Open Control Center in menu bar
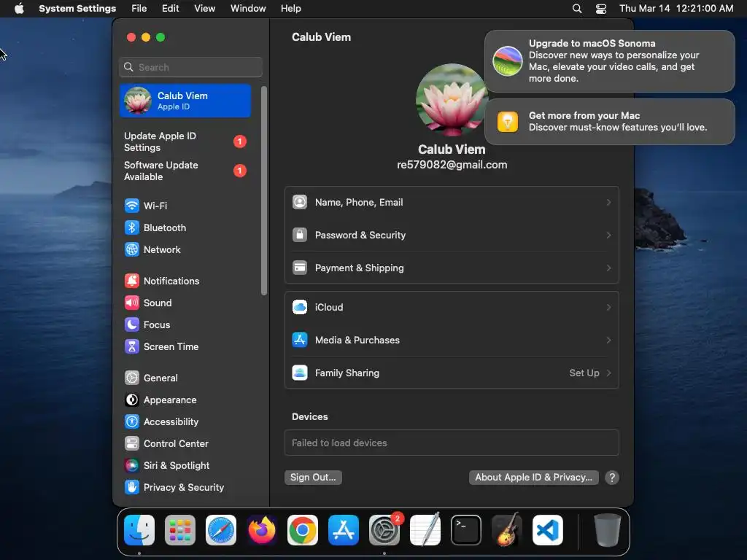Image resolution: width=747 pixels, height=560 pixels. (x=601, y=9)
